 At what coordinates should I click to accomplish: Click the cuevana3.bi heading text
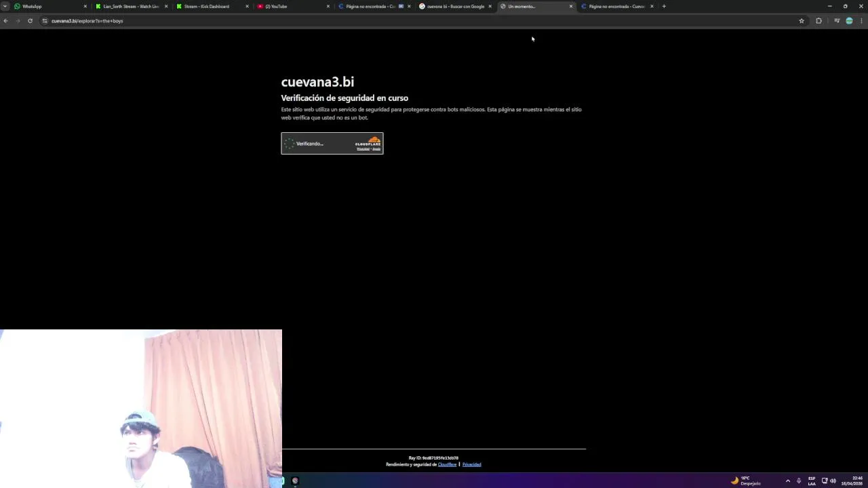coord(317,82)
